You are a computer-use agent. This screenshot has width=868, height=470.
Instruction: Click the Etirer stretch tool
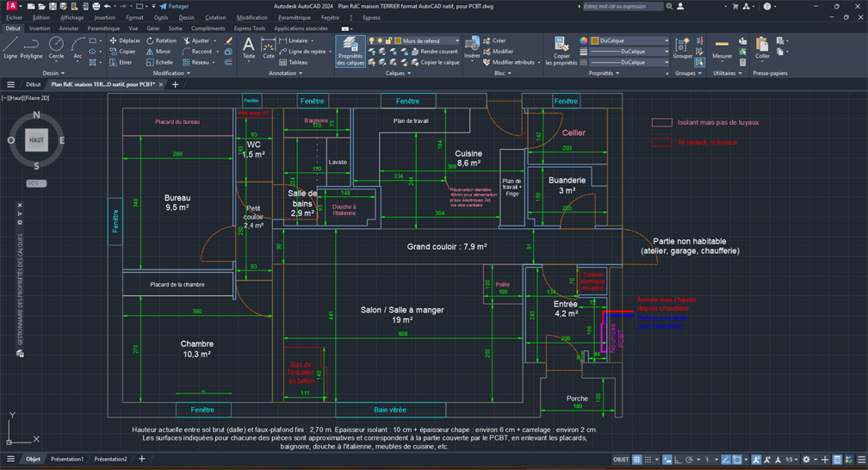121,63
